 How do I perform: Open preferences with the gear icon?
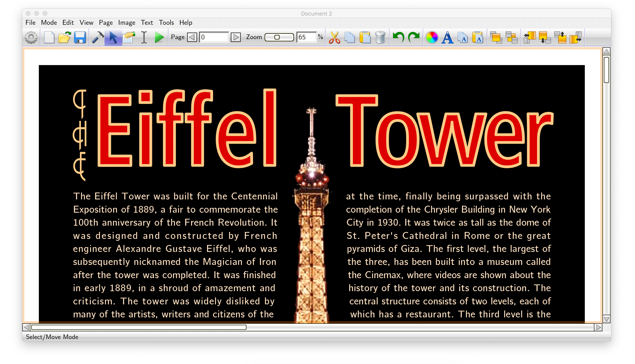[x=31, y=38]
